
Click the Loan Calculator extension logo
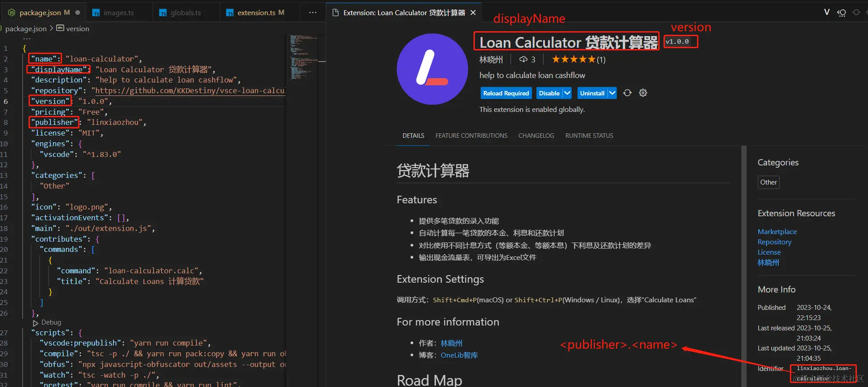[x=432, y=69]
